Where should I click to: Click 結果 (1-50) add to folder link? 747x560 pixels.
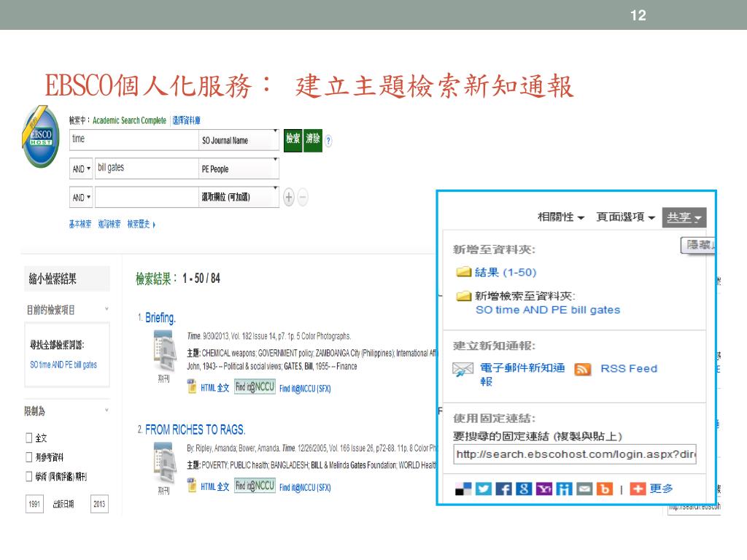(x=506, y=273)
